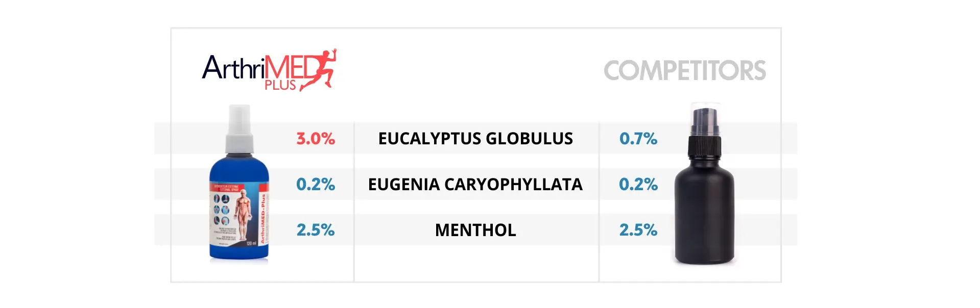Click ArthriMED's 0.2% Eugenia value
The width and height of the screenshot is (980, 308).
tap(316, 184)
